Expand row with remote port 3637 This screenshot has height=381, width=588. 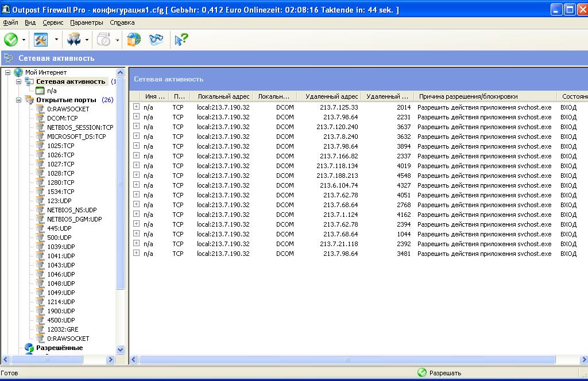(x=136, y=126)
